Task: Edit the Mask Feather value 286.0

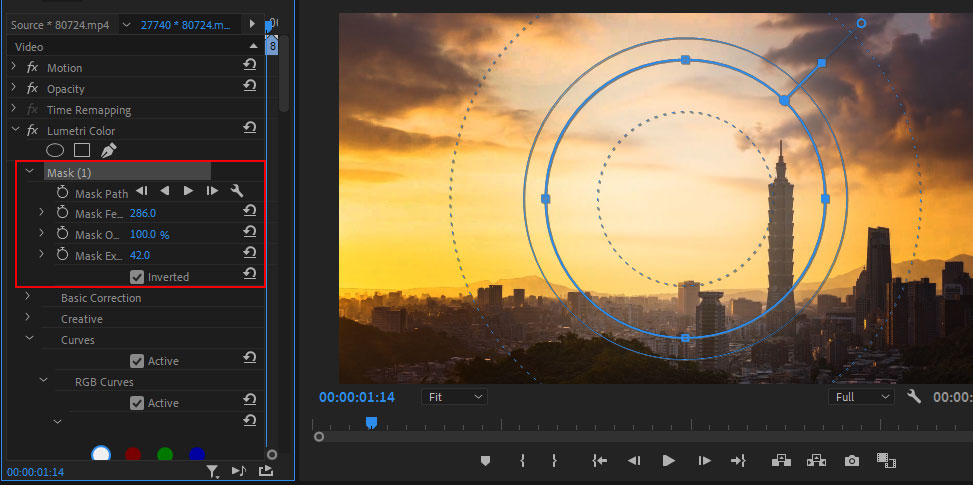Action: 143,213
